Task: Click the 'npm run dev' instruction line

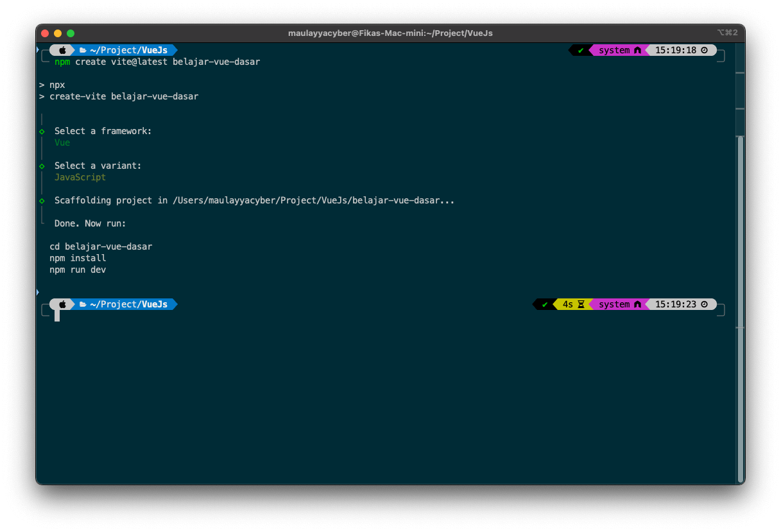Action: (78, 270)
